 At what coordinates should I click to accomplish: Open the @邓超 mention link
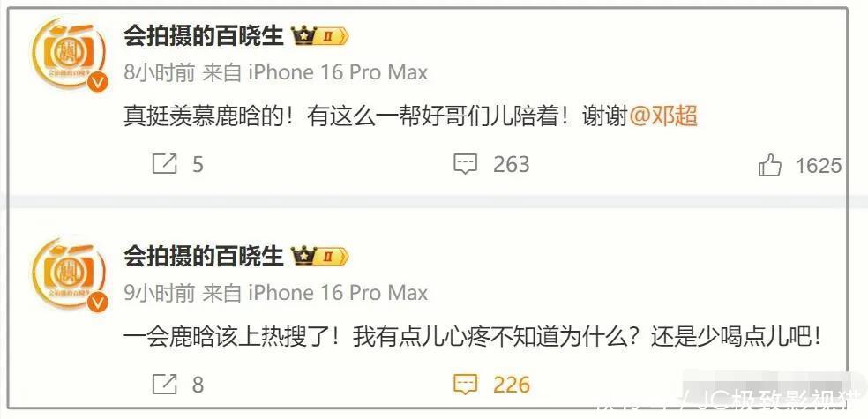(663, 116)
